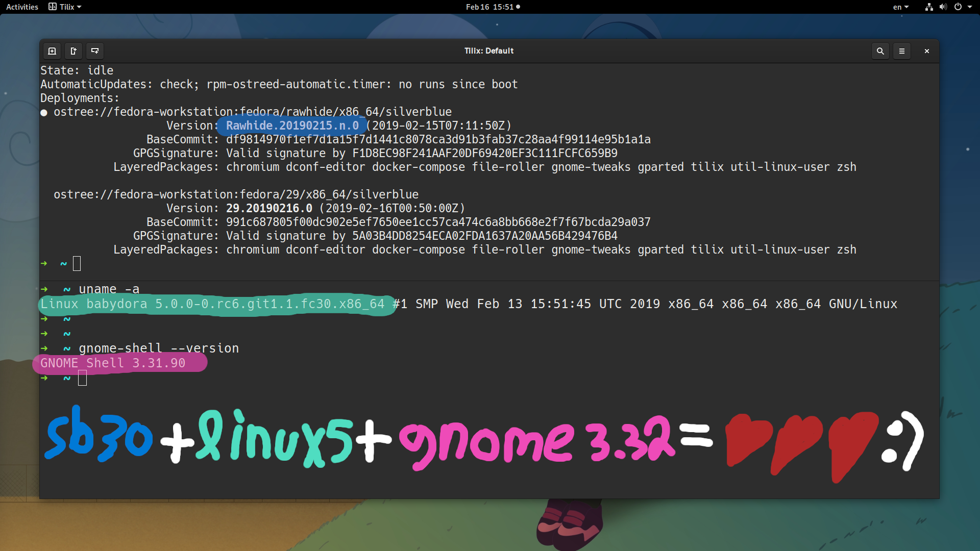Click the 'State: idle' line
Screen dimensions: 980x551
(x=77, y=70)
